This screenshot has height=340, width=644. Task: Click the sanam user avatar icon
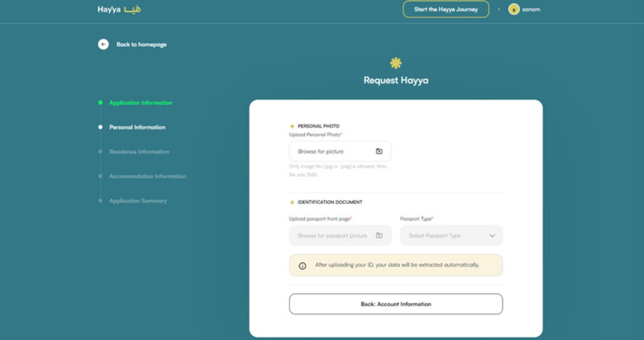click(514, 9)
